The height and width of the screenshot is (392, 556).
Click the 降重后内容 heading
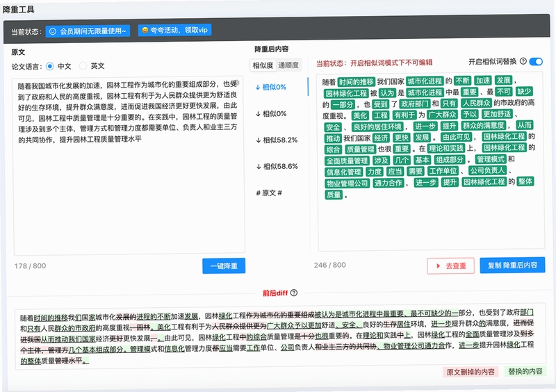click(x=272, y=49)
